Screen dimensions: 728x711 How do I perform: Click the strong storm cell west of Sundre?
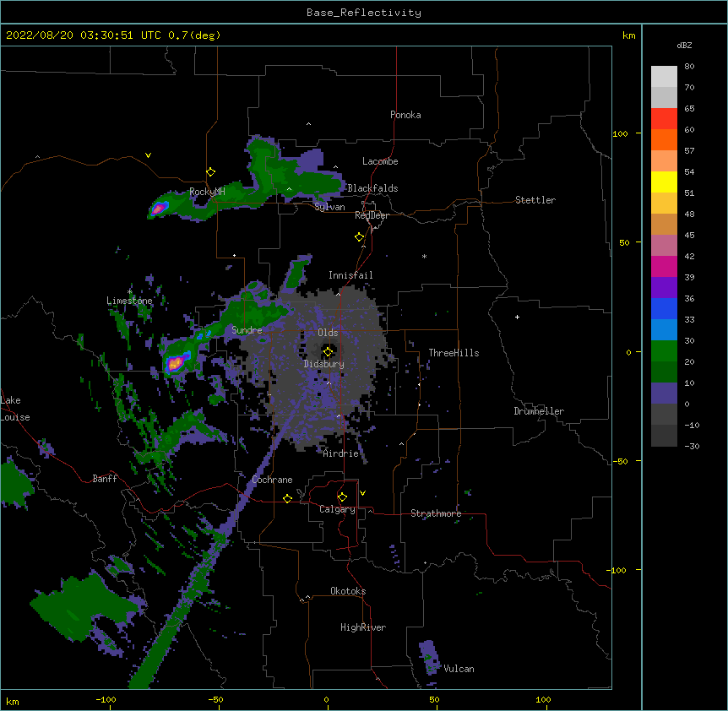176,363
